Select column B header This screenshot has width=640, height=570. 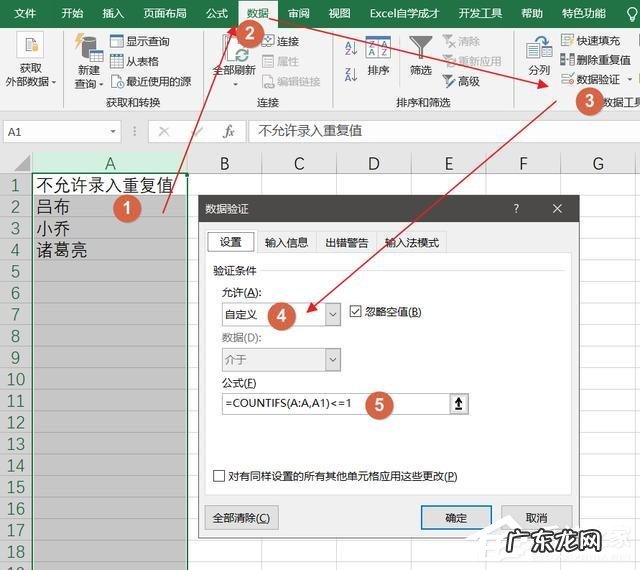[224, 163]
